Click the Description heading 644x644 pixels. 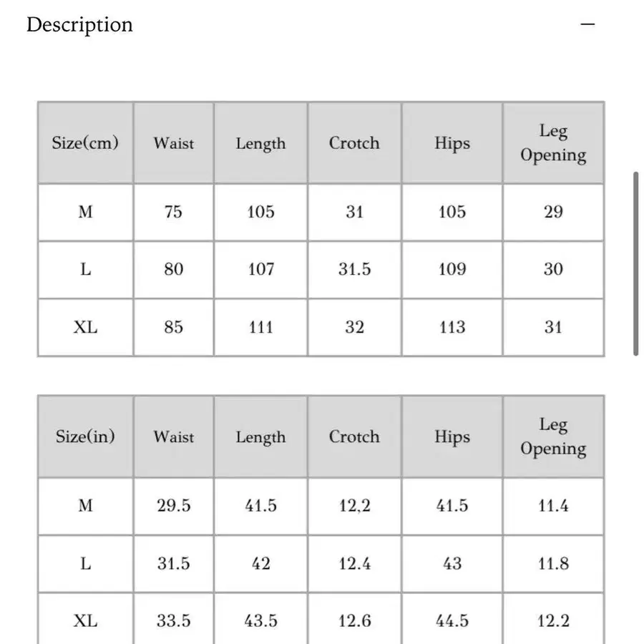(x=79, y=25)
